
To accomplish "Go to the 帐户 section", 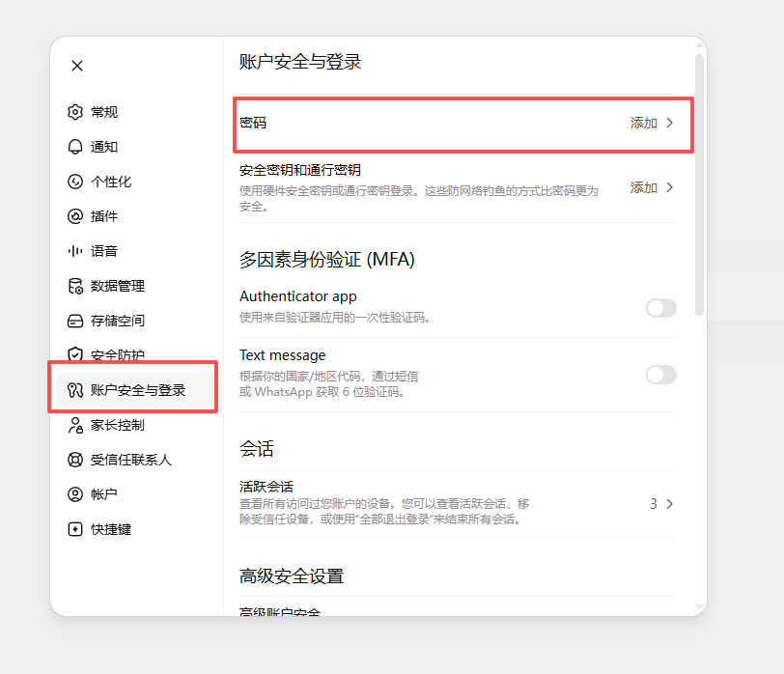I will pyautogui.click(x=104, y=494).
